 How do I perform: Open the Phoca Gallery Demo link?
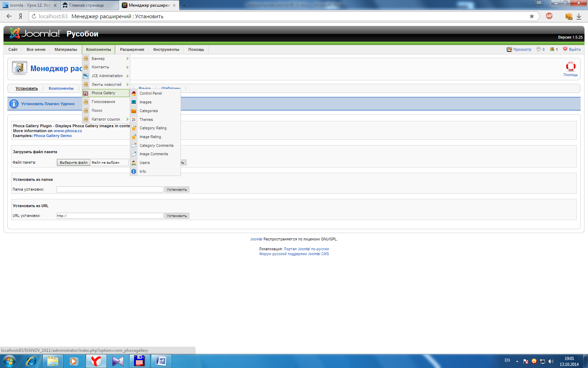coord(52,136)
